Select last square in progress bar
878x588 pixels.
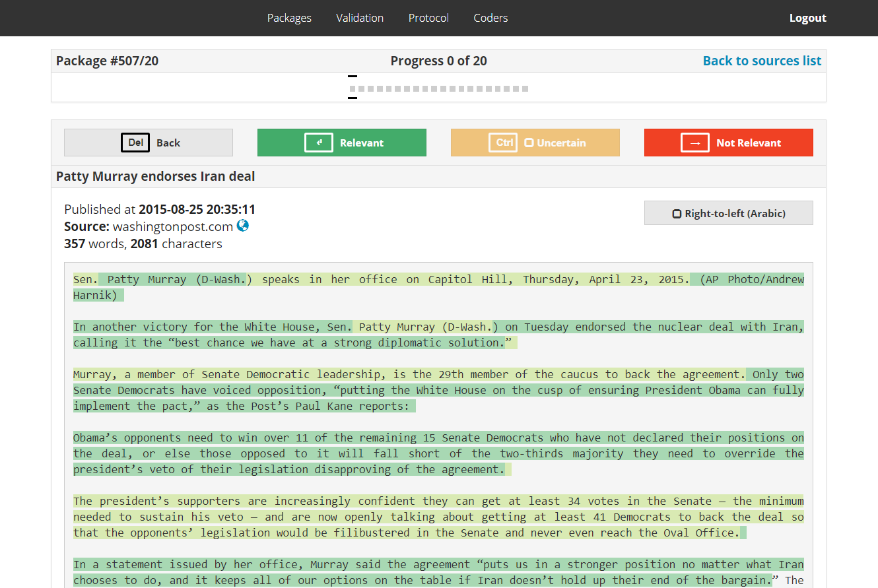525,88
